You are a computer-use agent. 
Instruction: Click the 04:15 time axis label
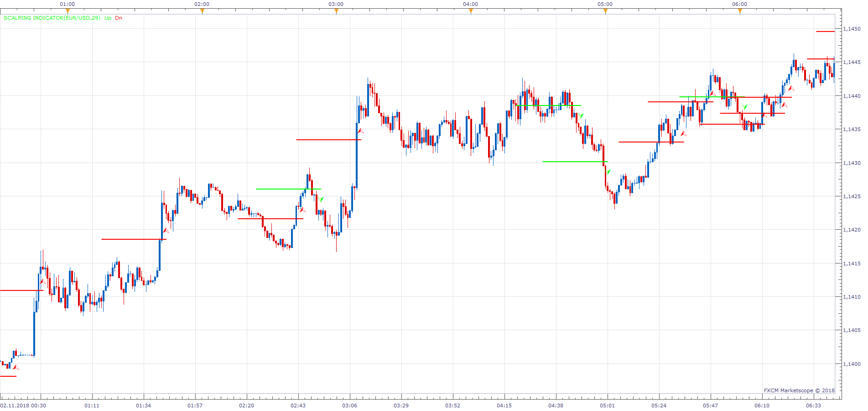coord(504,406)
